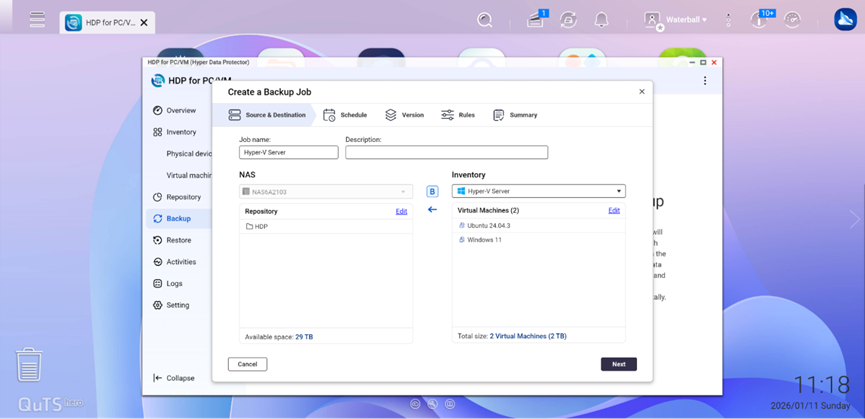Select the Windows 11 virtual machine
865x419 pixels.
click(484, 240)
